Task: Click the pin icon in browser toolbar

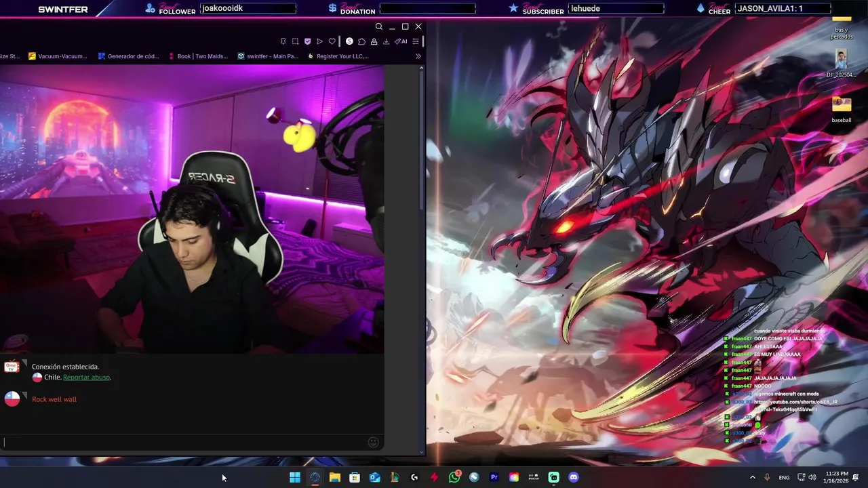Action: coord(283,41)
